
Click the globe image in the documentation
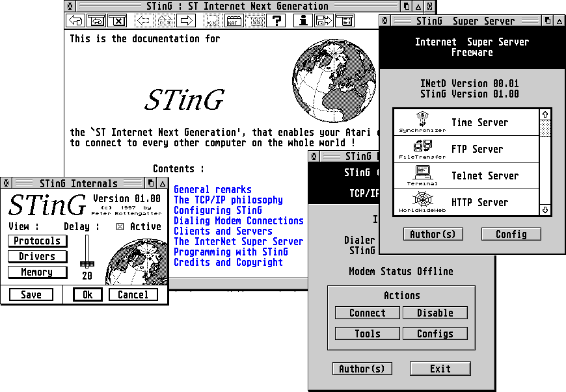[334, 80]
